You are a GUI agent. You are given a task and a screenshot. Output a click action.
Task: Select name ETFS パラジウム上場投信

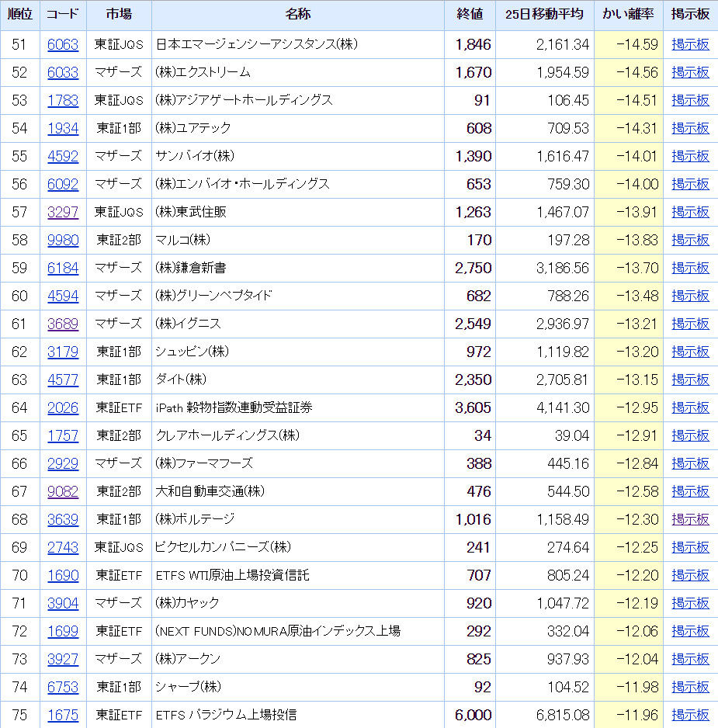226,715
